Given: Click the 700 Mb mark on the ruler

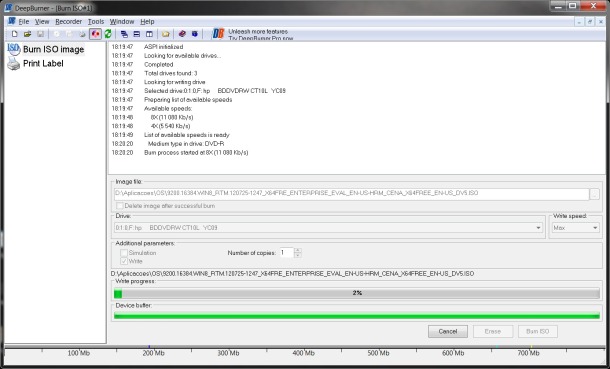Looking at the screenshot, I should 528,353.
